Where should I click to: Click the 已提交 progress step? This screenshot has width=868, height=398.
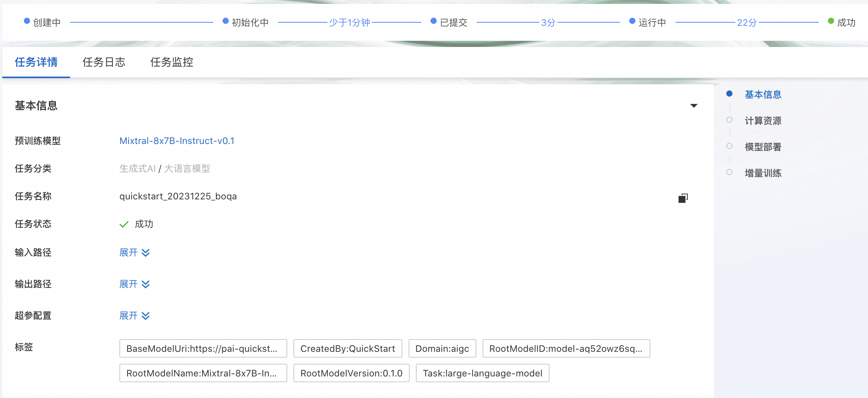click(x=449, y=22)
